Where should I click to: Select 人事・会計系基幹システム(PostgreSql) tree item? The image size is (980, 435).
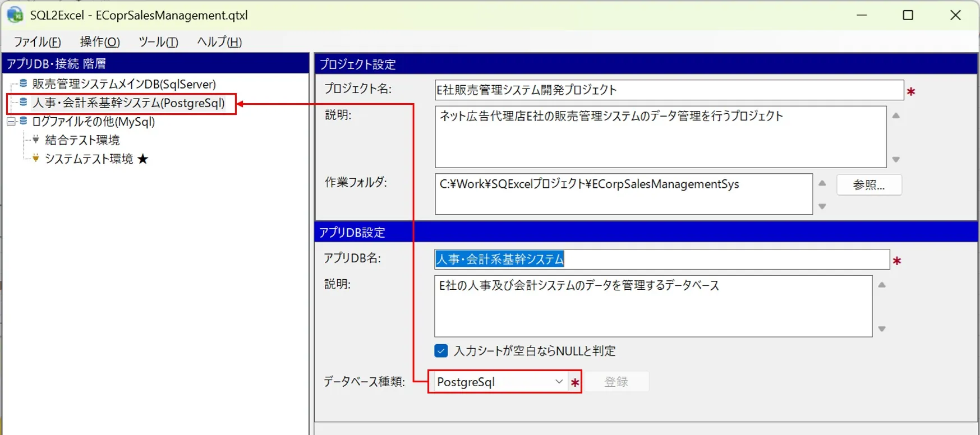(128, 103)
